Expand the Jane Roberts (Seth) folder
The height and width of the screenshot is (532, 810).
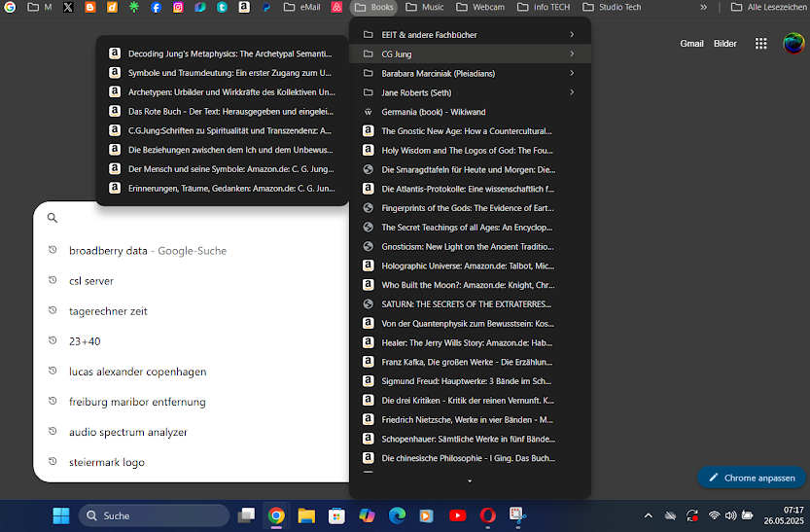pos(470,92)
